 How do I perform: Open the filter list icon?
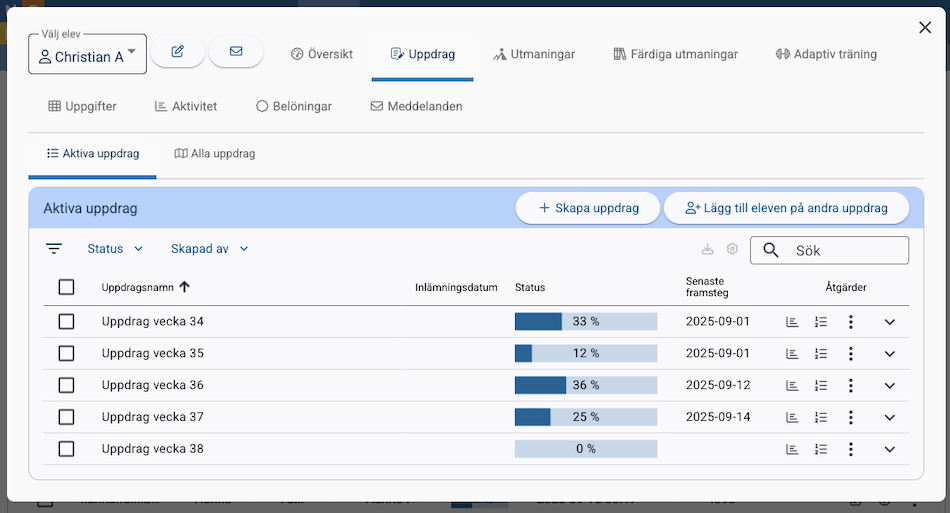point(54,249)
